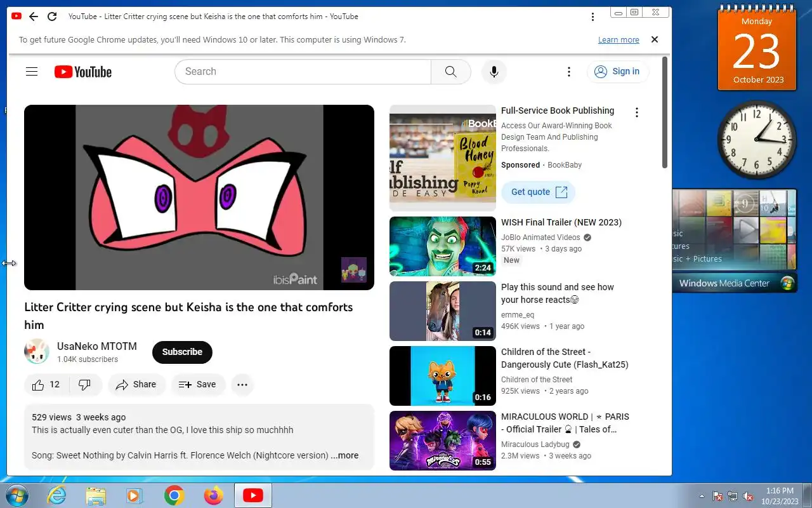
Task: Launch Google Chrome from taskbar
Action: tap(174, 495)
